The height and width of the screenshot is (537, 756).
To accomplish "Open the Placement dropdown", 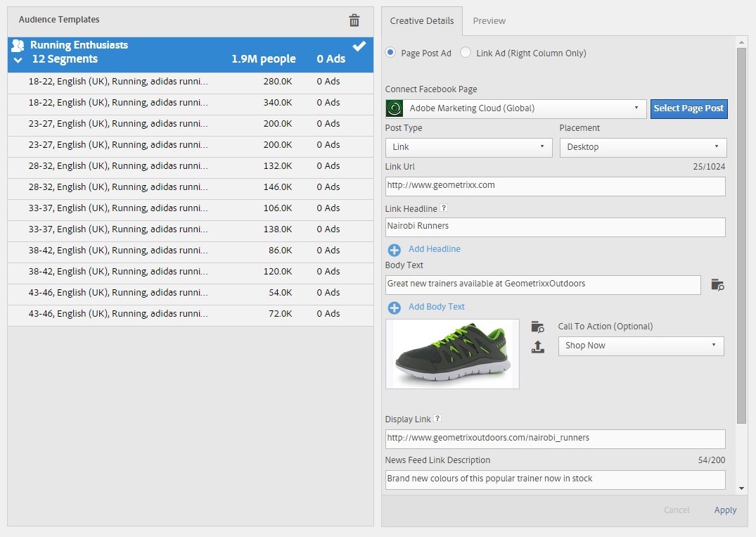I will [x=643, y=147].
